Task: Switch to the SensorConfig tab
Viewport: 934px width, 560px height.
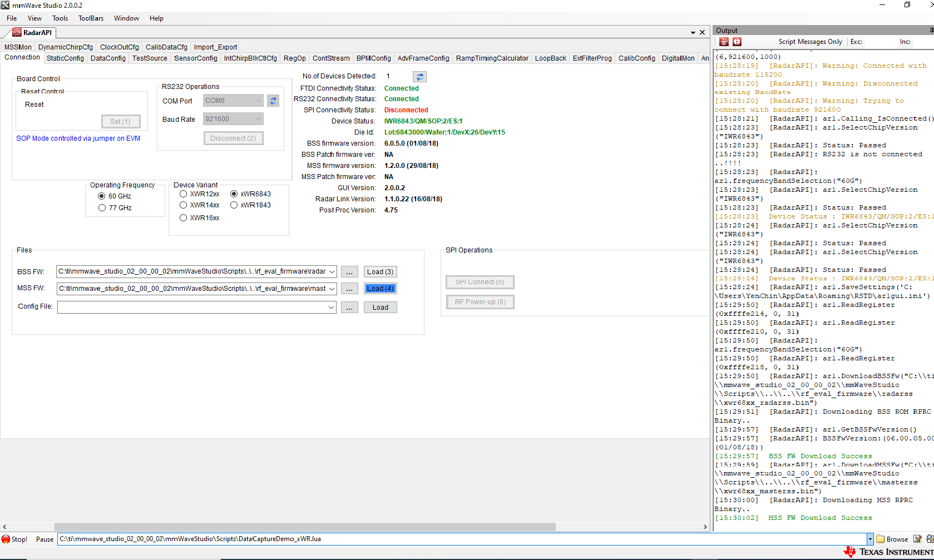Action: pyautogui.click(x=195, y=58)
